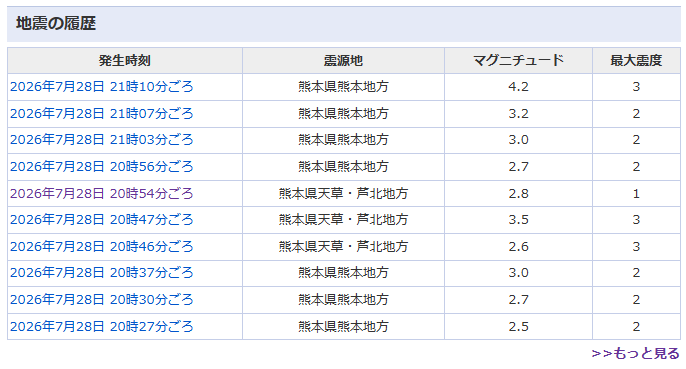Image resolution: width=686 pixels, height=369 pixels.
Task: Select the magnitude 4.2 cell
Action: 518,87
